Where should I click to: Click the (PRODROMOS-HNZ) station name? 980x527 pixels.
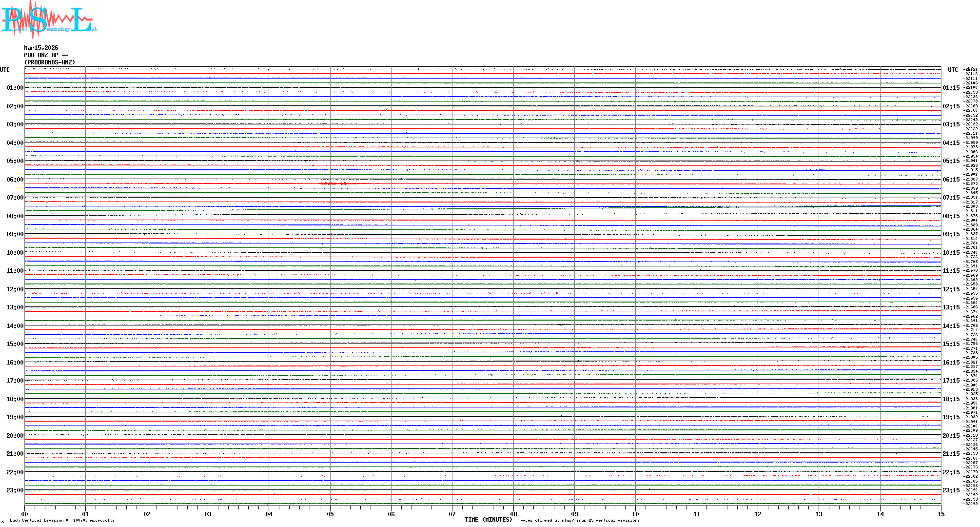[50, 62]
